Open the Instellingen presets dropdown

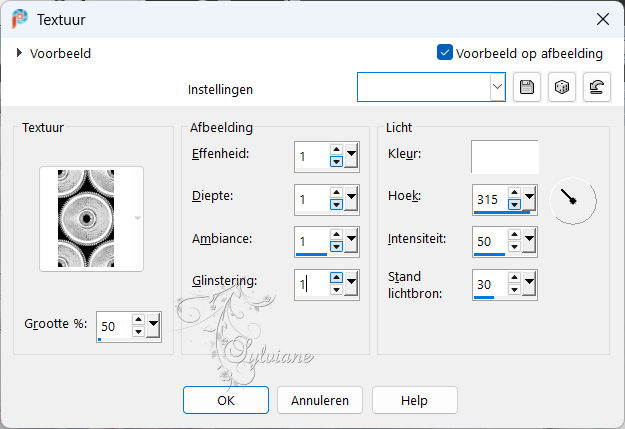coord(497,87)
